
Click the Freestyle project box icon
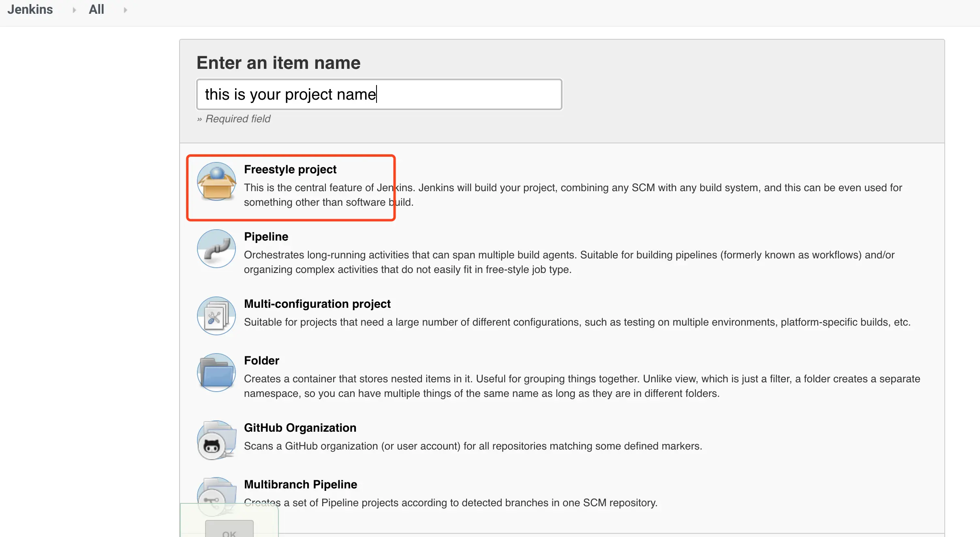216,182
